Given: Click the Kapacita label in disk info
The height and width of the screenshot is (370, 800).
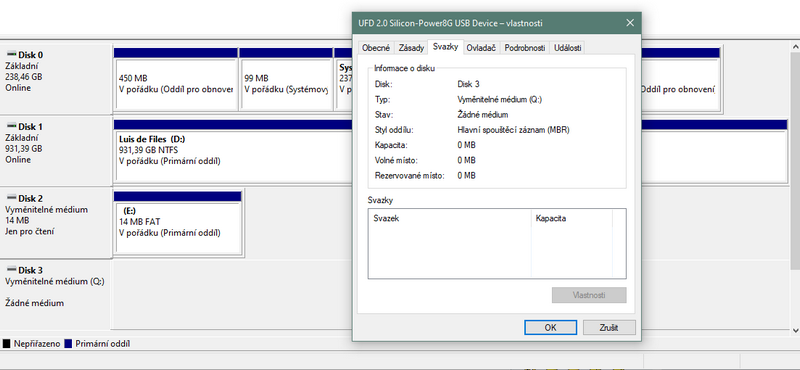Looking at the screenshot, I should click(x=389, y=145).
